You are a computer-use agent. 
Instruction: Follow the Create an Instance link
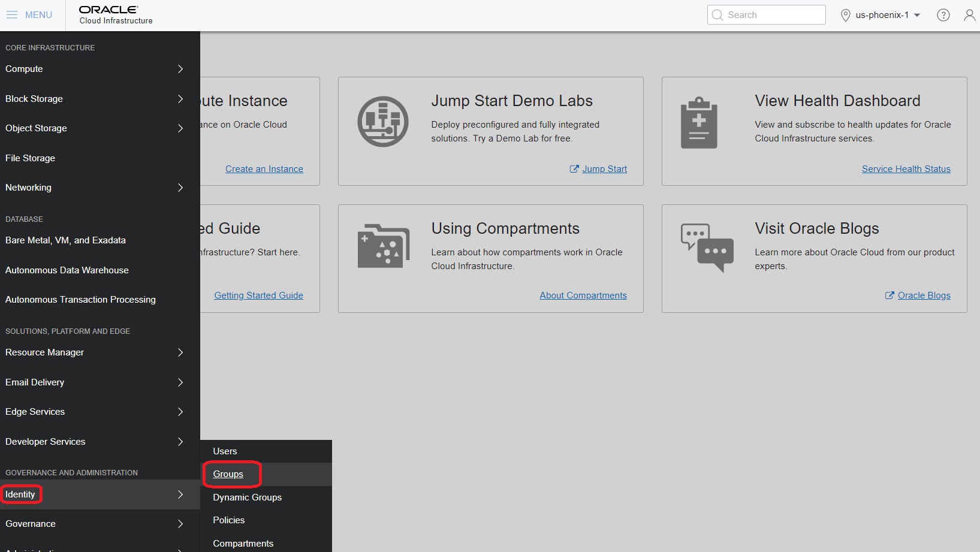pos(264,169)
